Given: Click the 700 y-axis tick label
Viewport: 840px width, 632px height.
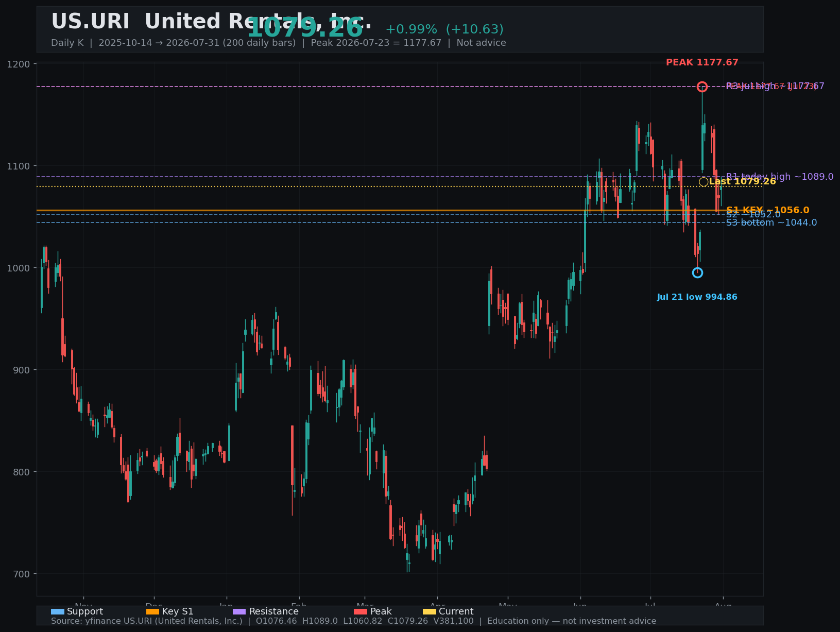Looking at the screenshot, I should point(22,574).
